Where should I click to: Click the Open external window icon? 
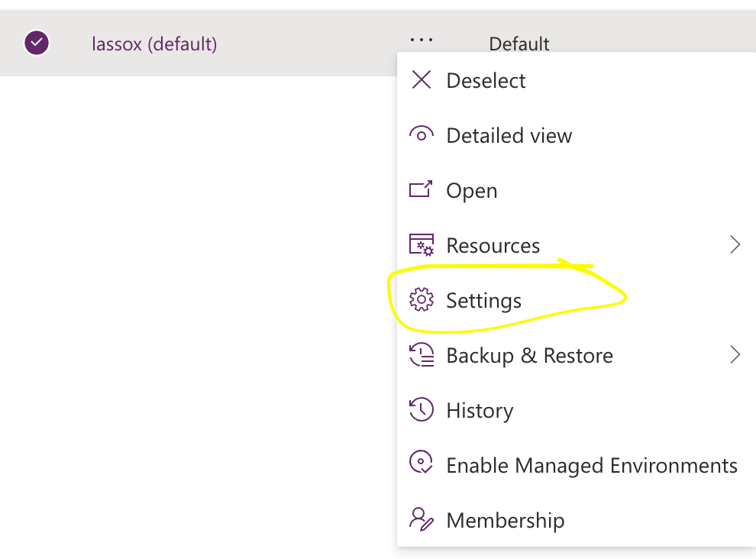pyautogui.click(x=422, y=189)
